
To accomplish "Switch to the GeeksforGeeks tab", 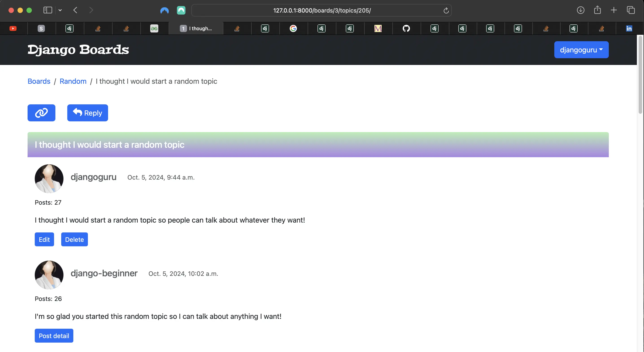I will pyautogui.click(x=154, y=28).
